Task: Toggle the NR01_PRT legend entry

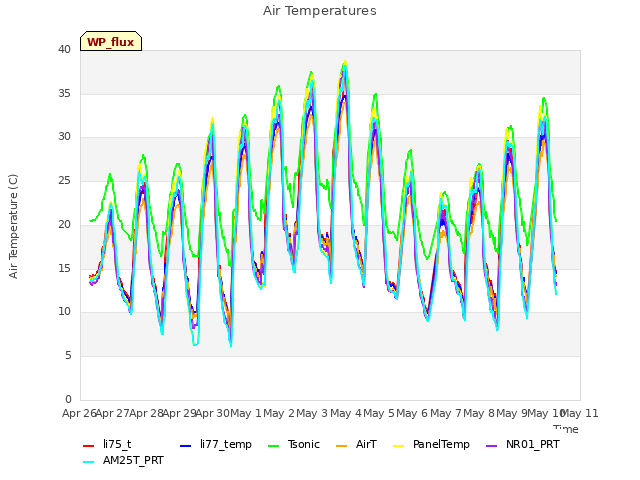Action: 523,444
